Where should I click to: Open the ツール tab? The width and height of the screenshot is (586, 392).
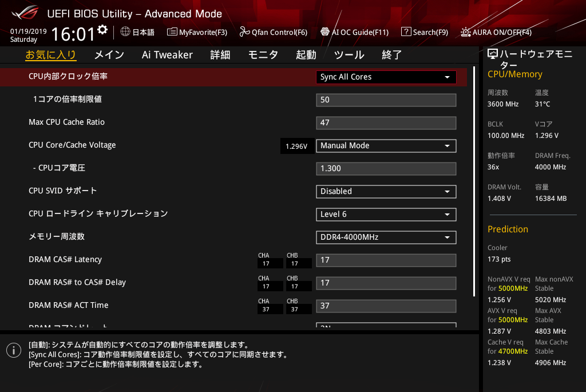(x=349, y=55)
